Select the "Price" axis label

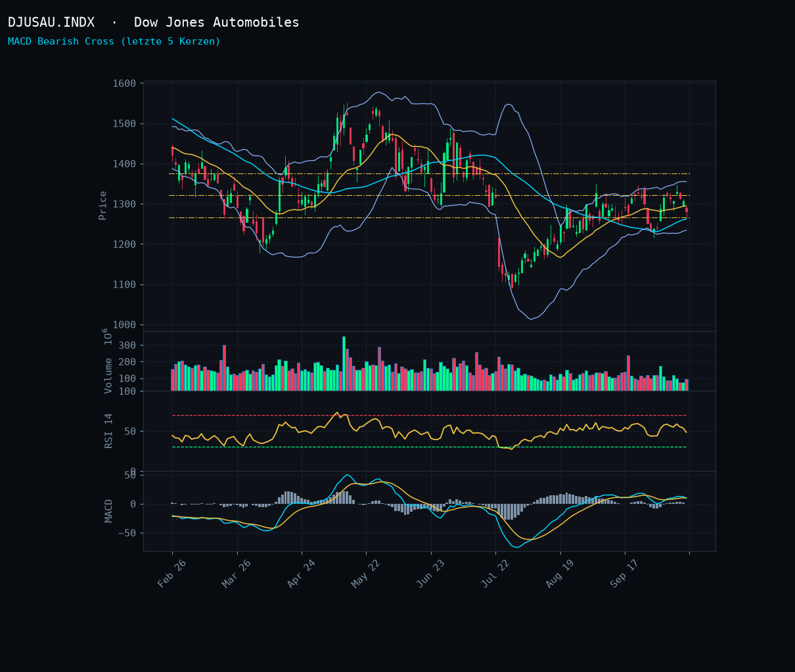103,205
